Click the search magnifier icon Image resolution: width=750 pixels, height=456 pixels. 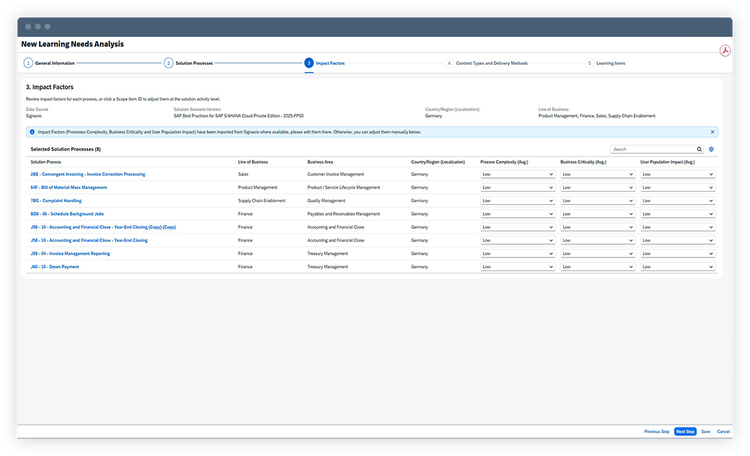point(699,149)
